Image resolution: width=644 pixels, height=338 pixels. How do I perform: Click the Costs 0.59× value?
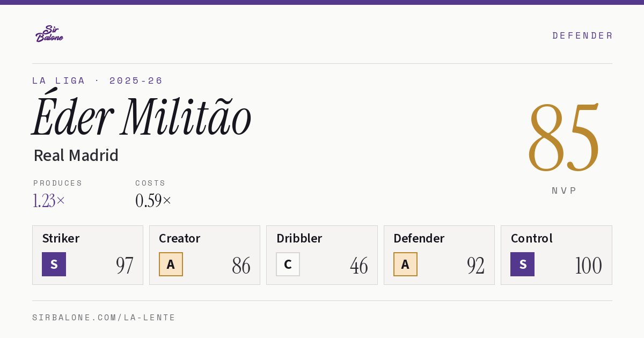pos(153,201)
